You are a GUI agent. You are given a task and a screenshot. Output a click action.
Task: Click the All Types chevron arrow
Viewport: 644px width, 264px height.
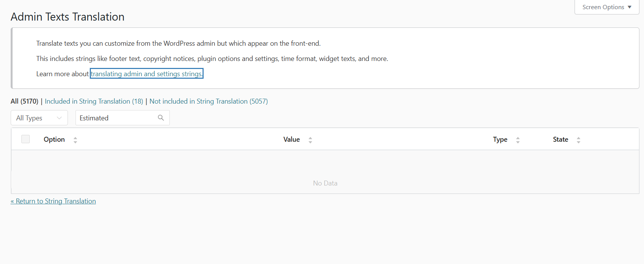pos(59,118)
